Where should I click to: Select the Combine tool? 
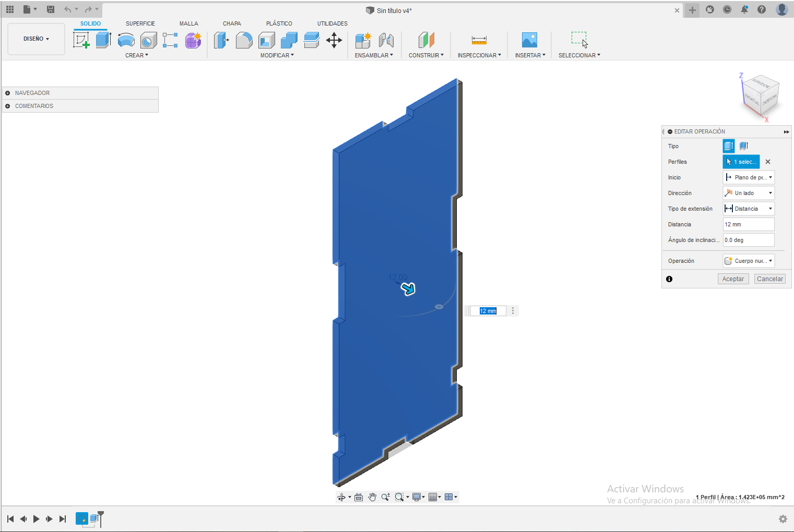289,40
